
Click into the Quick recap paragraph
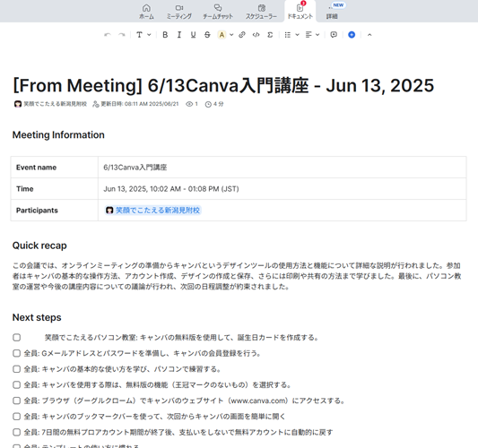237,276
